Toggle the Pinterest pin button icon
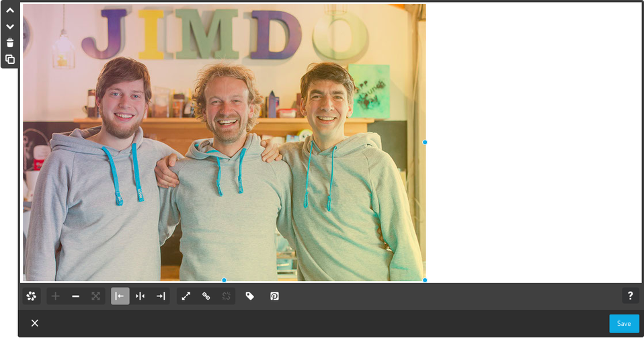 tap(274, 296)
